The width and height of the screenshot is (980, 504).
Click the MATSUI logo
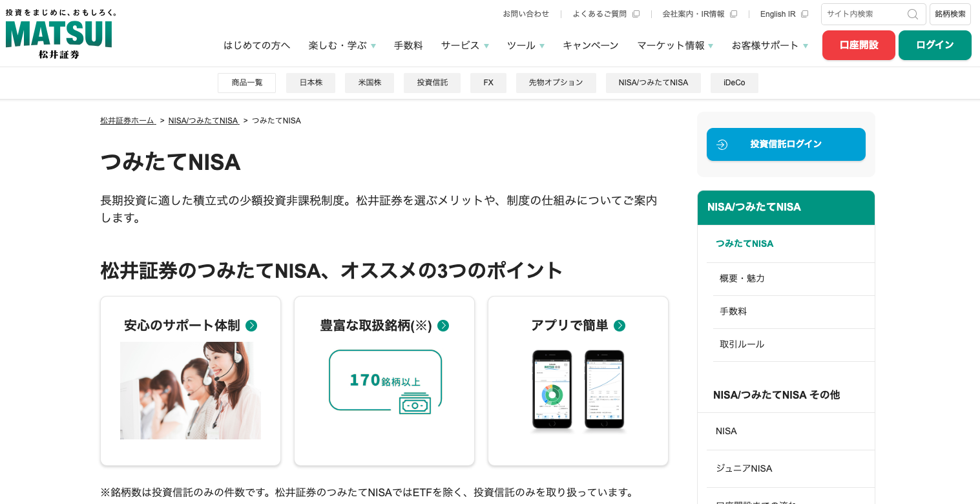point(59,34)
